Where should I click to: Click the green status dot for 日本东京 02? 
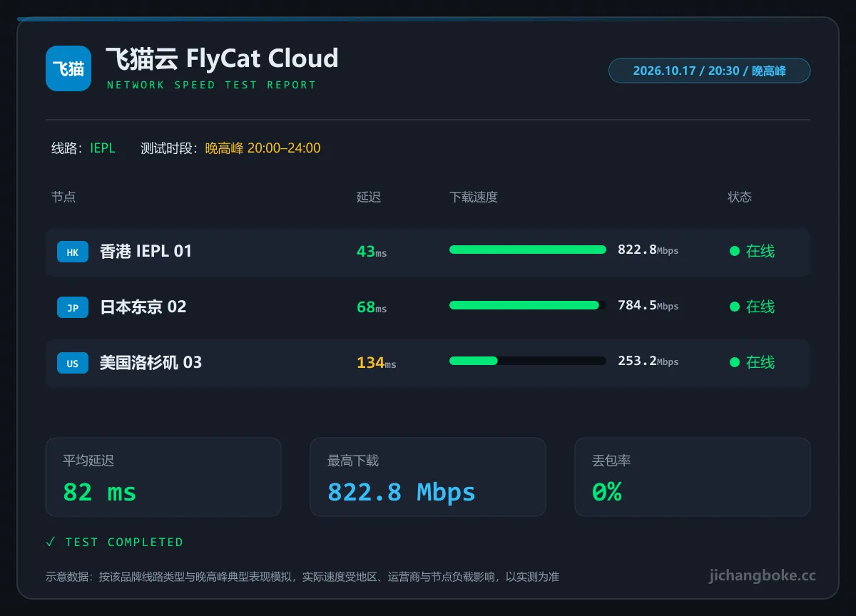[x=734, y=307]
